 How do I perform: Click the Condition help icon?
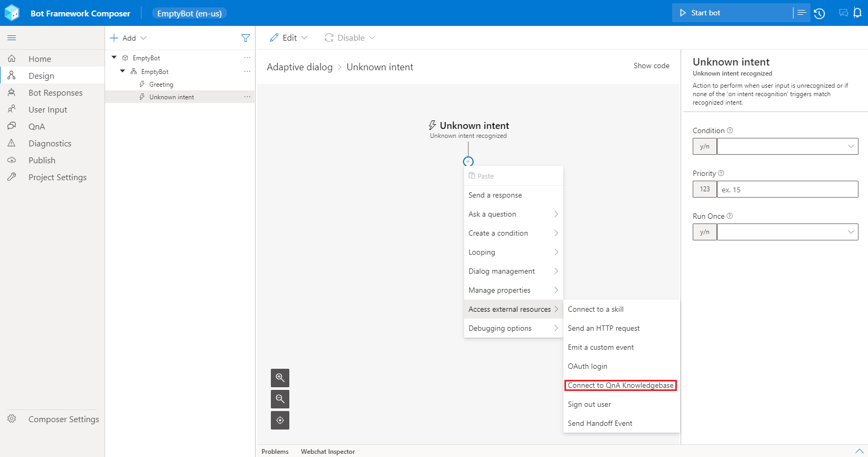[730, 130]
